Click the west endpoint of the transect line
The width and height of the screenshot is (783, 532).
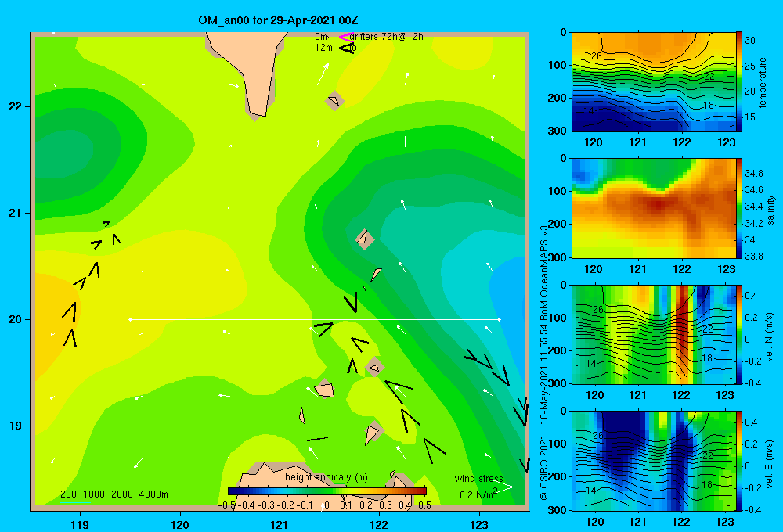click(130, 319)
